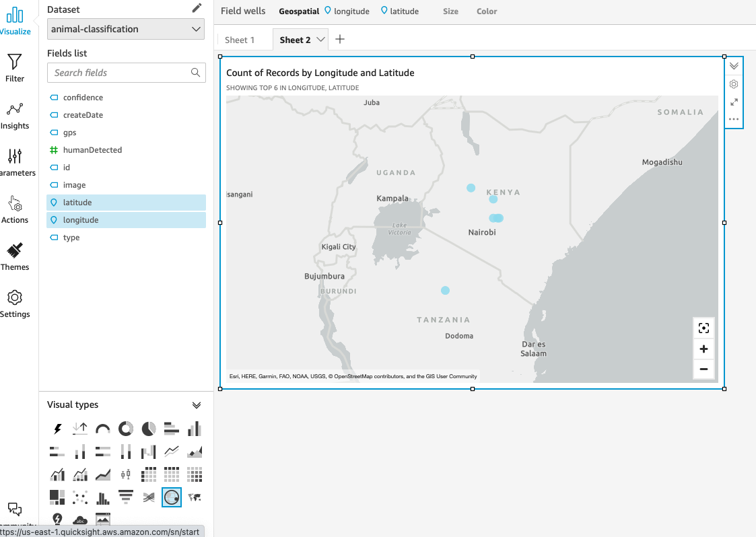The width and height of the screenshot is (756, 537).
Task: Select the word cloud visual type
Action: click(x=80, y=520)
